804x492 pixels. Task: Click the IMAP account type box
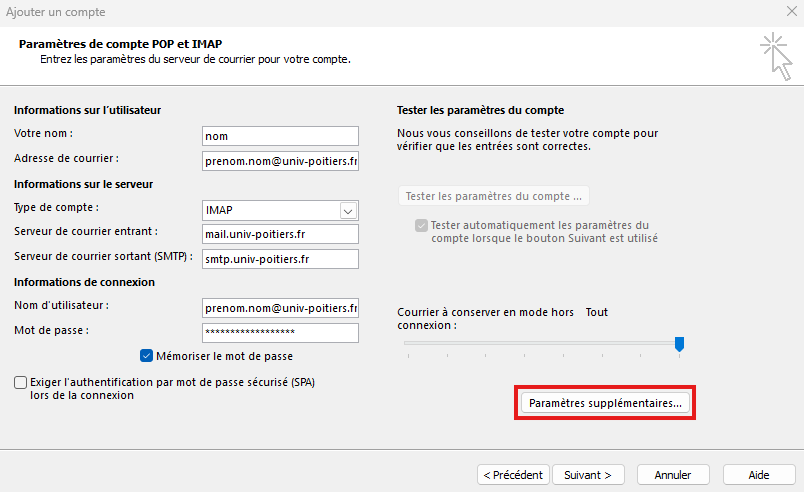pos(270,210)
